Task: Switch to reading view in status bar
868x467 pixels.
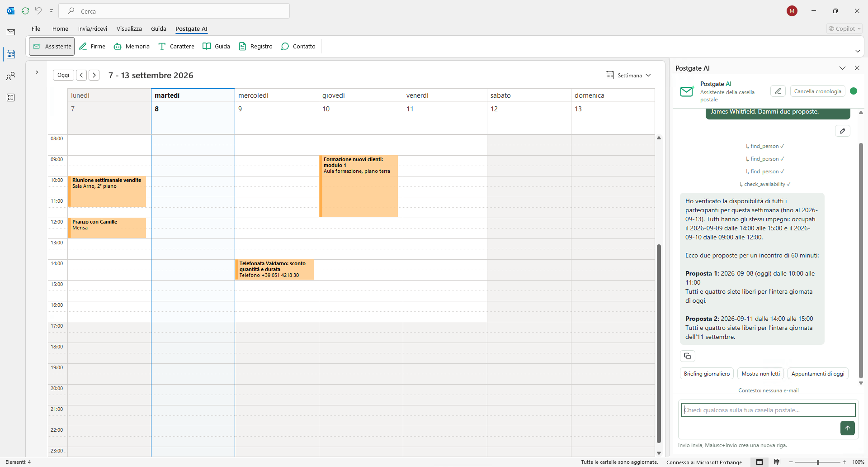Action: pos(777,462)
